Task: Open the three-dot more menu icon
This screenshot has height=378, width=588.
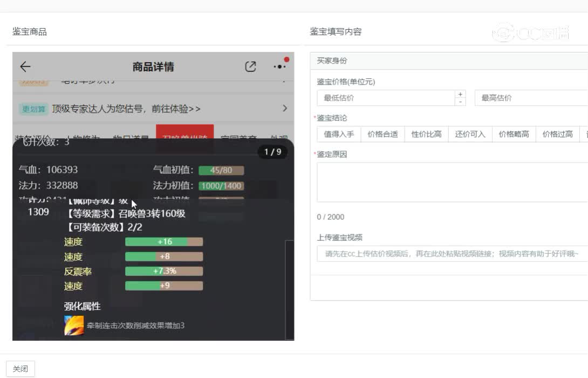Action: click(x=280, y=66)
